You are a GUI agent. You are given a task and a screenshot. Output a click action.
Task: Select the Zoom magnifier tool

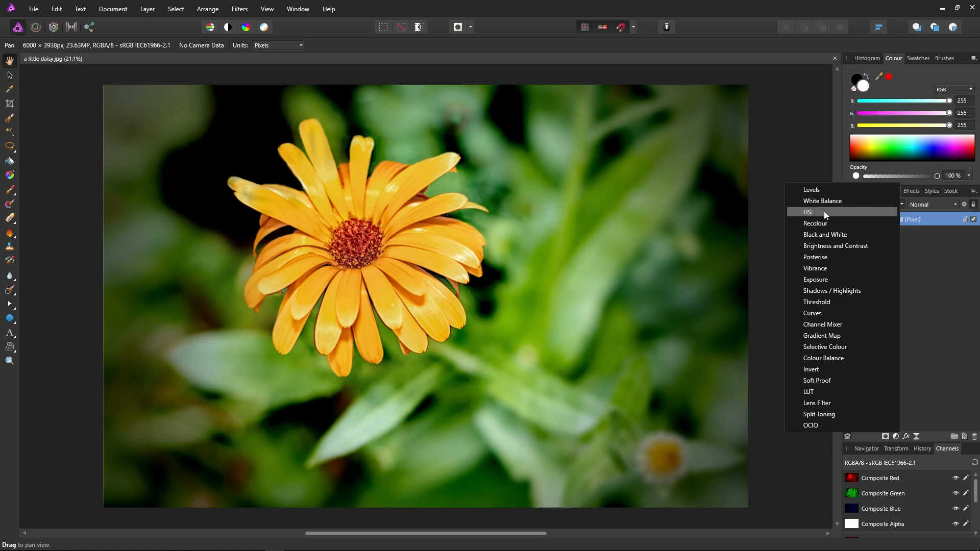tap(10, 361)
